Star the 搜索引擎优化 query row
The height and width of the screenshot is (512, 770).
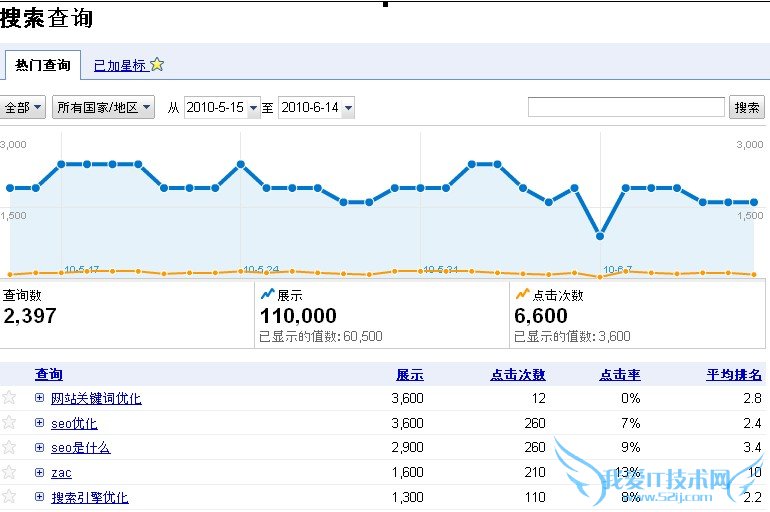coord(9,497)
